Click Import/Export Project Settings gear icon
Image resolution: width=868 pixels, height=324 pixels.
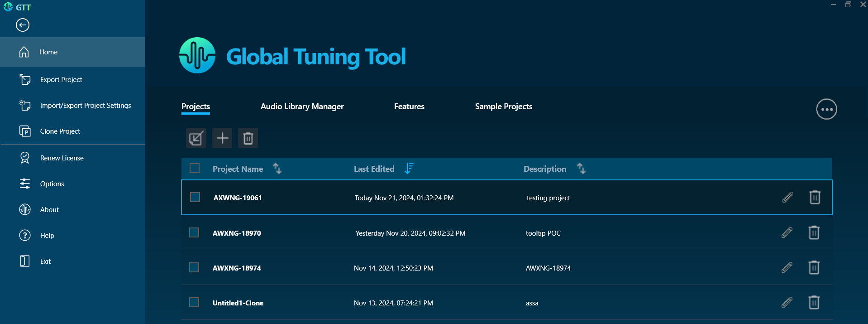pyautogui.click(x=25, y=106)
